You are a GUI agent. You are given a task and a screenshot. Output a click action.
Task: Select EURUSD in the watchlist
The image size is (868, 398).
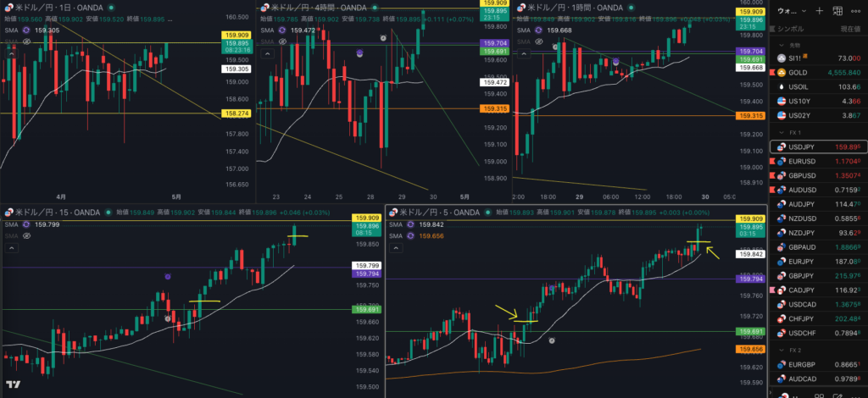(803, 161)
